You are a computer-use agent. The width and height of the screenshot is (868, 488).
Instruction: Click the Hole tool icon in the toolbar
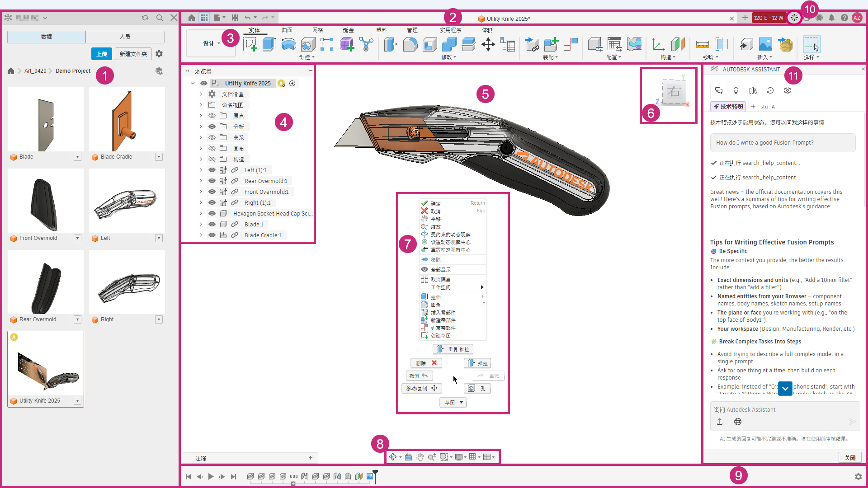tap(308, 44)
